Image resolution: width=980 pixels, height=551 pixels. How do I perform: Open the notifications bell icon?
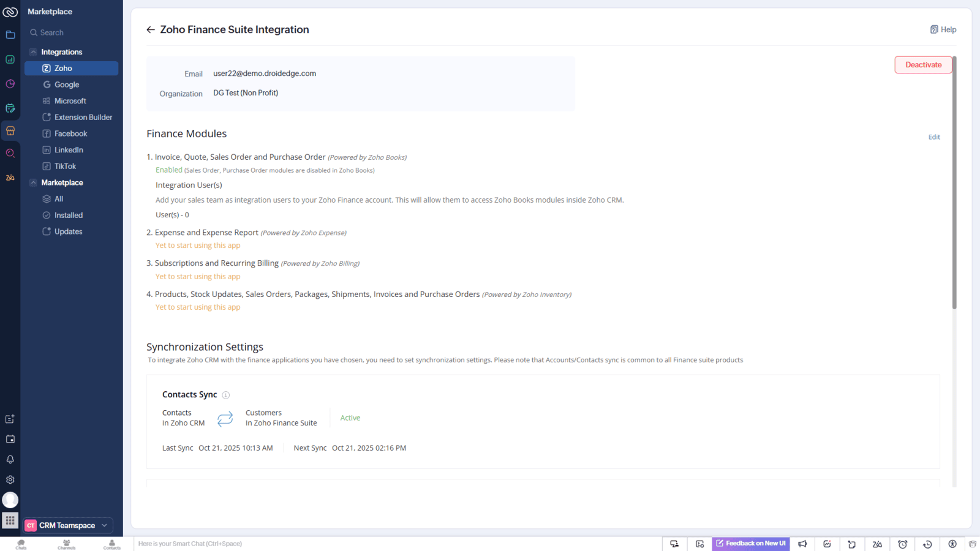[10, 459]
